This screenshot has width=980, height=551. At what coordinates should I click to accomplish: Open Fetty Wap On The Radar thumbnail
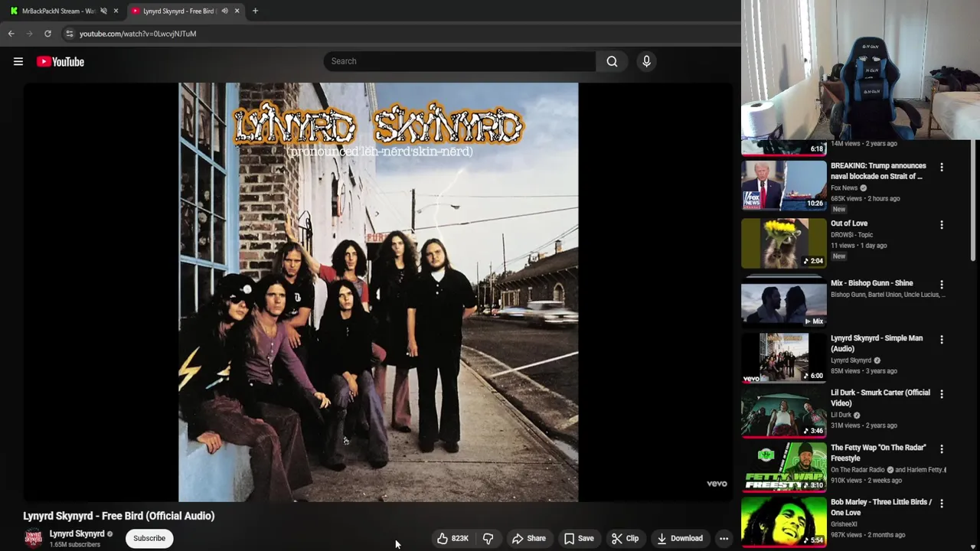[x=784, y=467]
